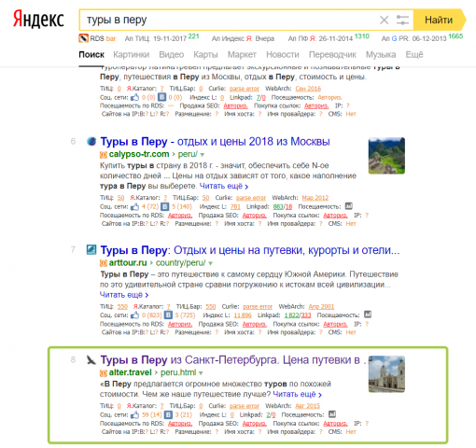Open 'Туры в Перу - отдых и цены 2018' result
476x448 pixels.
[x=215, y=142]
